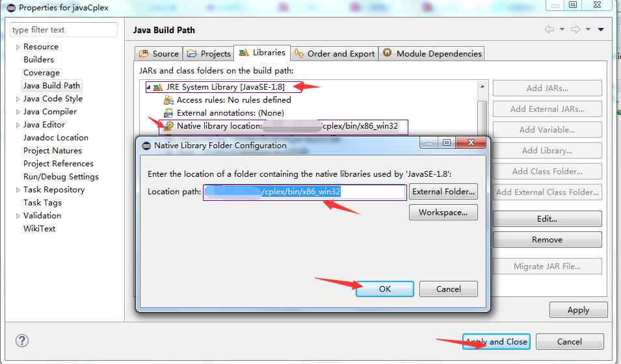This screenshot has height=364, width=621.
Task: Expand the Resource tree item
Action: (18, 47)
